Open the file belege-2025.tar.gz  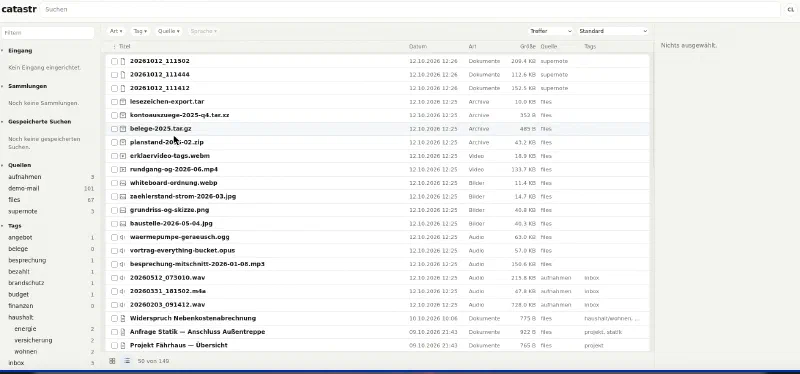point(161,129)
